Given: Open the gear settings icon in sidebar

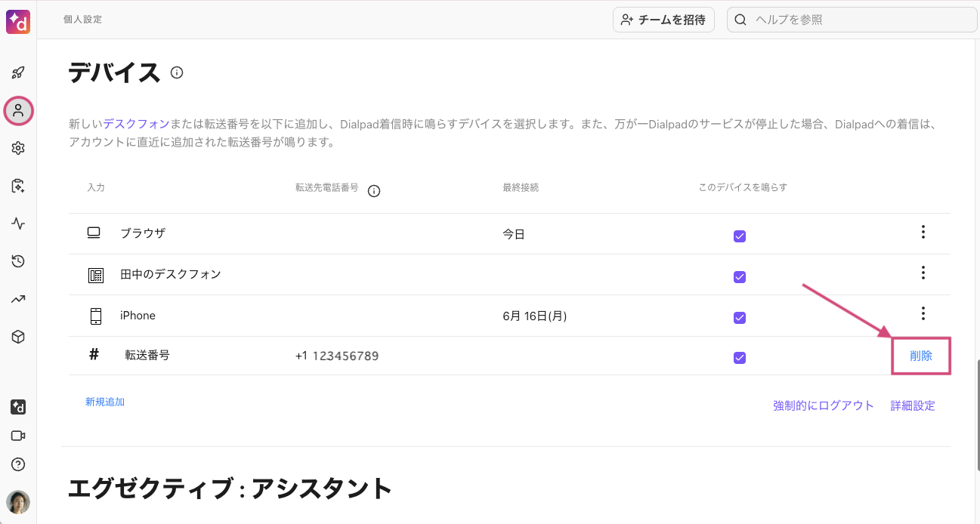Looking at the screenshot, I should (18, 148).
